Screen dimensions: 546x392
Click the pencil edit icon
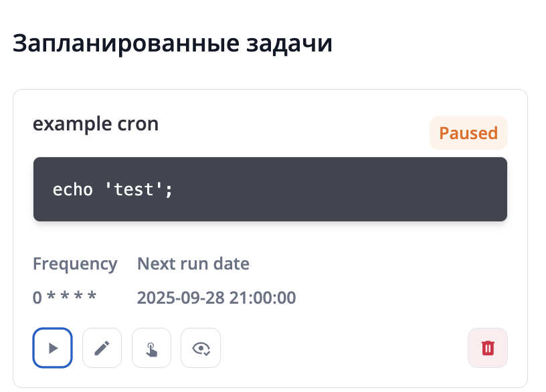click(102, 348)
